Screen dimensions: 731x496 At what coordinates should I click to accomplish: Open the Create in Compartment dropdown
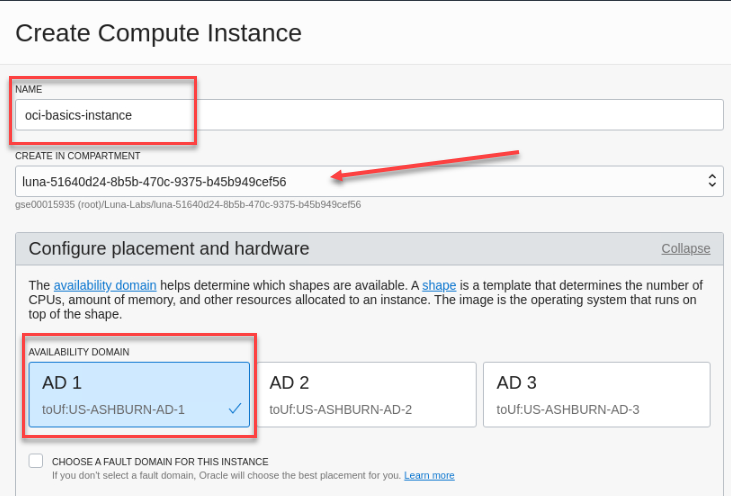click(369, 181)
